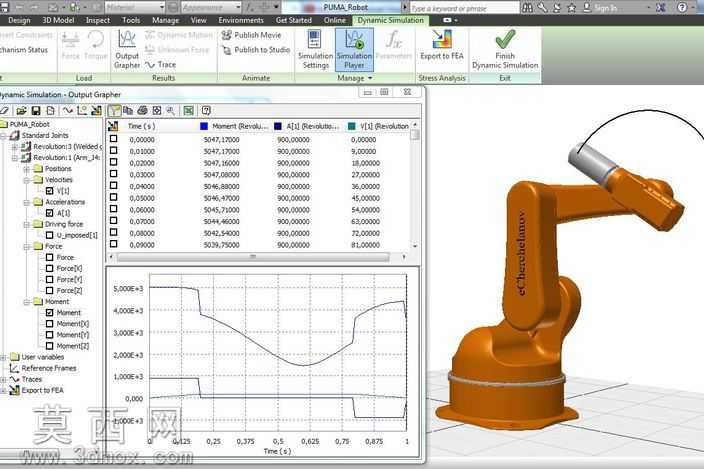The height and width of the screenshot is (469, 704).
Task: Expand Revolution:3 (Welded) joint node
Action: coord(15,147)
